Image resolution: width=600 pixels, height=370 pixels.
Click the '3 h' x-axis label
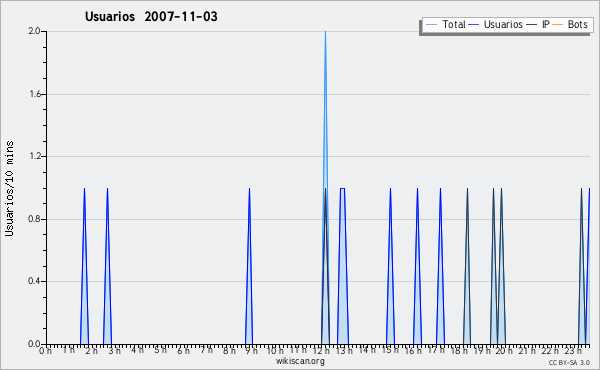(114, 351)
